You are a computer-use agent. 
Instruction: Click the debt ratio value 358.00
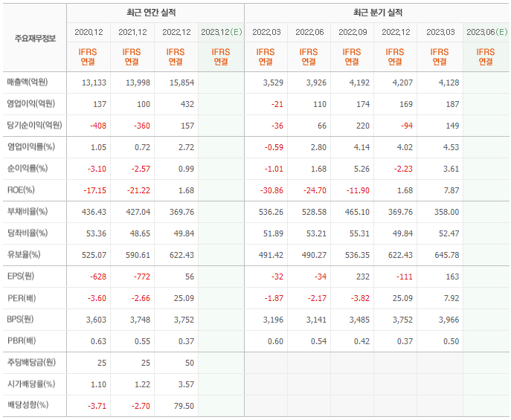(446, 213)
